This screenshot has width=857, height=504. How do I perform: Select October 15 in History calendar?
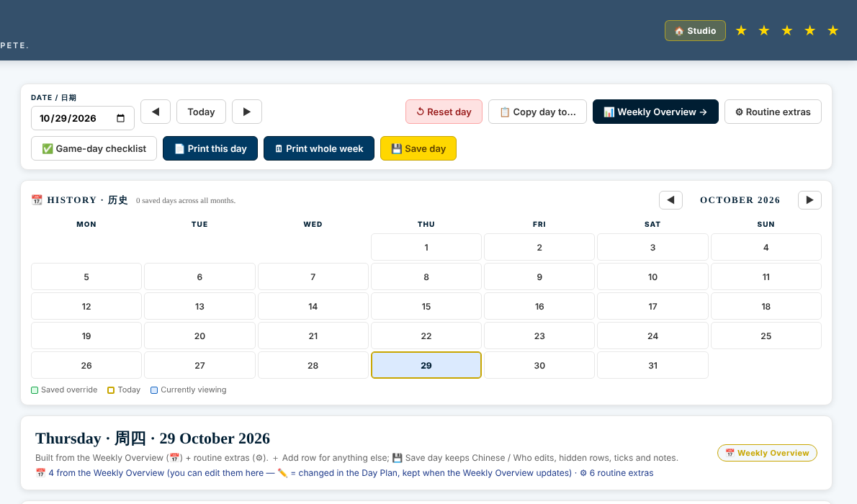tap(426, 306)
